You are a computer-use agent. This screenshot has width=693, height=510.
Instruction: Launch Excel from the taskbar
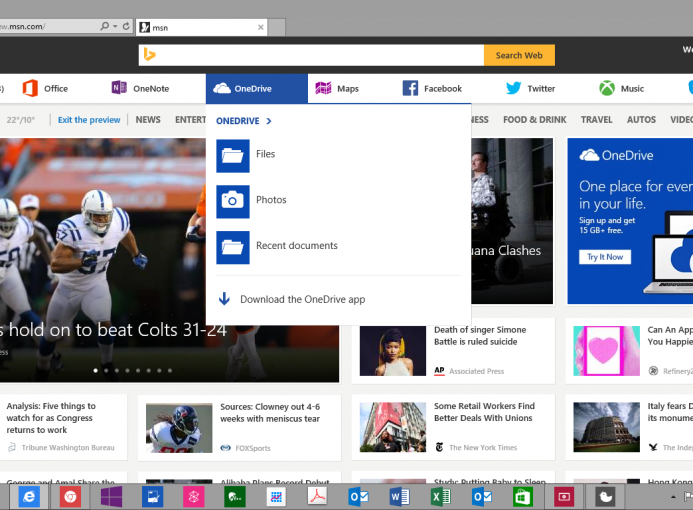(441, 497)
